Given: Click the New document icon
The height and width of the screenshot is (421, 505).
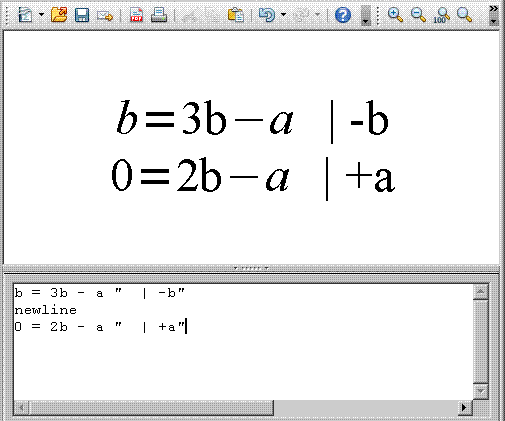Looking at the screenshot, I should pyautogui.click(x=25, y=15).
